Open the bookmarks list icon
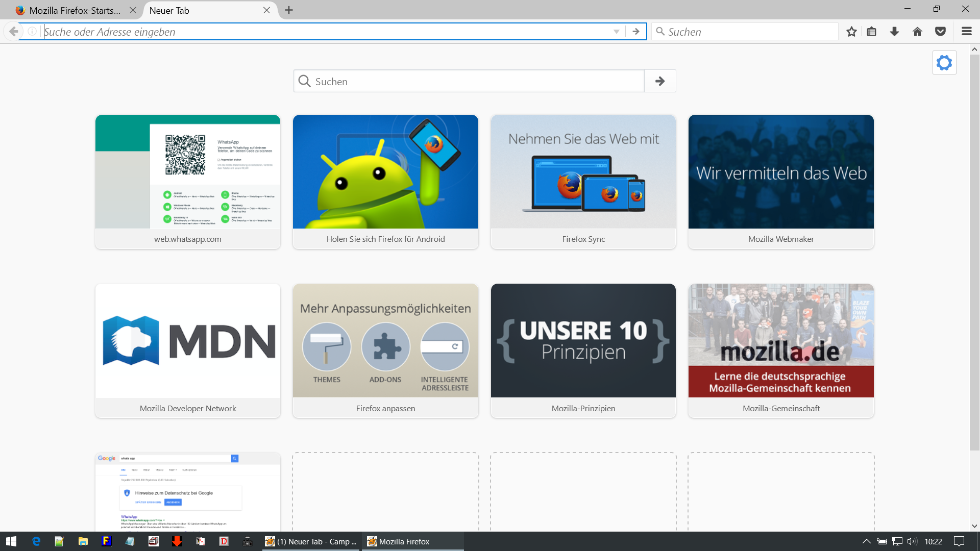 tap(872, 32)
